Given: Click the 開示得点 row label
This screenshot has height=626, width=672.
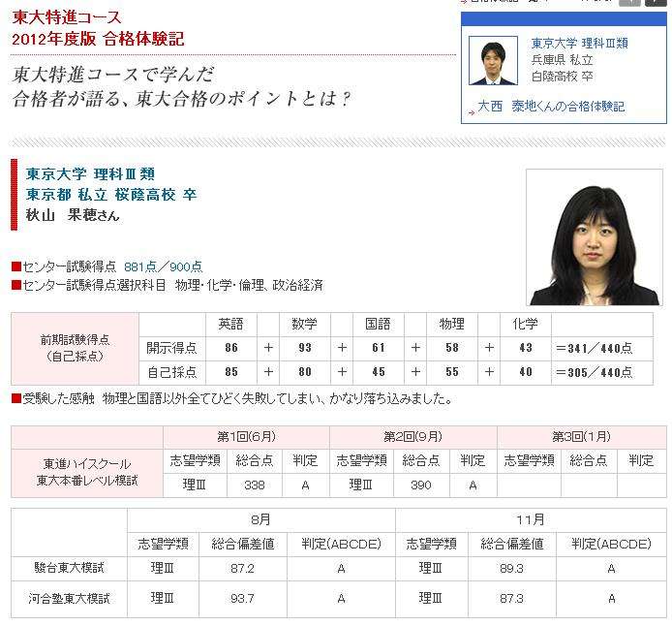Looking at the screenshot, I should pos(171,348).
